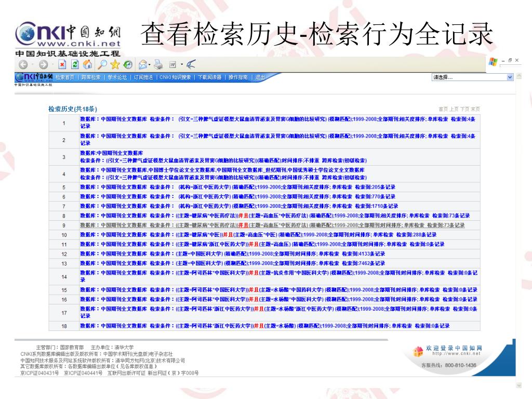
Task: Open history record 10 with 288 results
Action: pos(258,235)
